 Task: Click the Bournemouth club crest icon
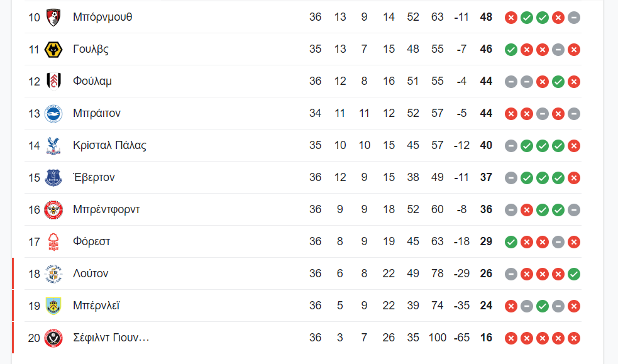53,18
